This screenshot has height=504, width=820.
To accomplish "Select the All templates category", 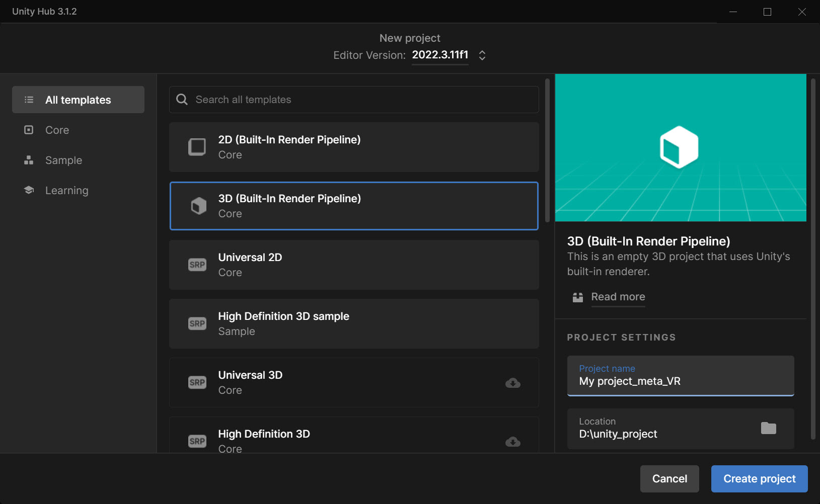I will pyautogui.click(x=78, y=100).
